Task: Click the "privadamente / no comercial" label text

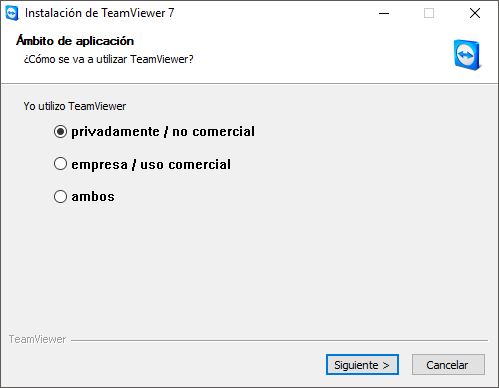Action: [163, 132]
